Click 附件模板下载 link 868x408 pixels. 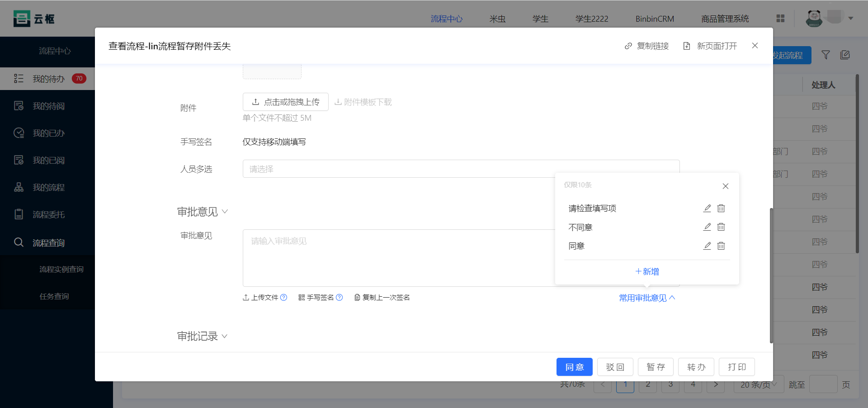pyautogui.click(x=363, y=102)
